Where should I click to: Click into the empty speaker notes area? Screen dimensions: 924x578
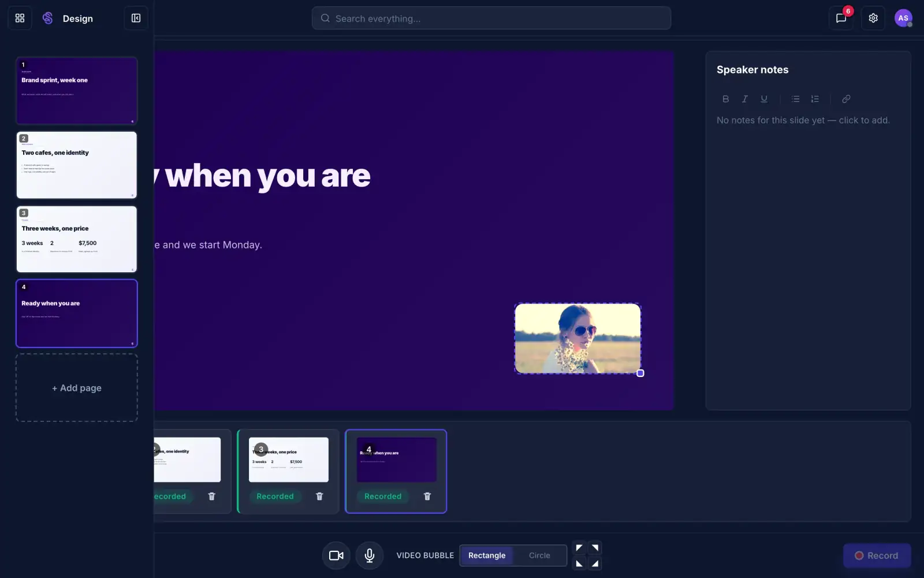click(x=803, y=120)
